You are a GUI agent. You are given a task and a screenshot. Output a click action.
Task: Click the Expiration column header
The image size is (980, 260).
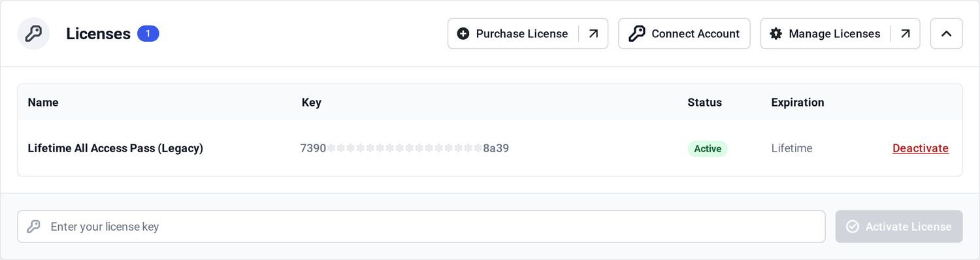coord(798,103)
